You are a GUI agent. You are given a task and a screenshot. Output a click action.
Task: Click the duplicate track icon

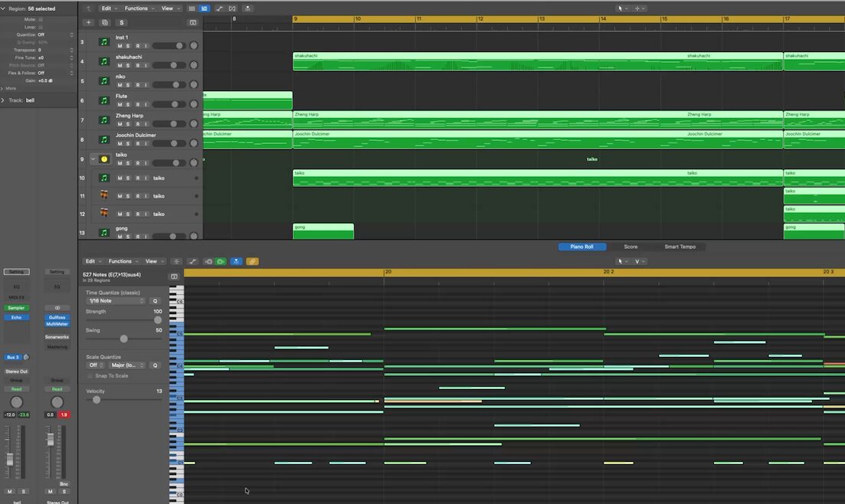coord(105,22)
